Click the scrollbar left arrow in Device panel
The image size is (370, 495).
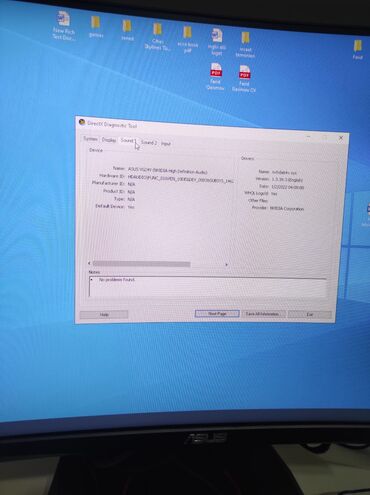[89, 264]
